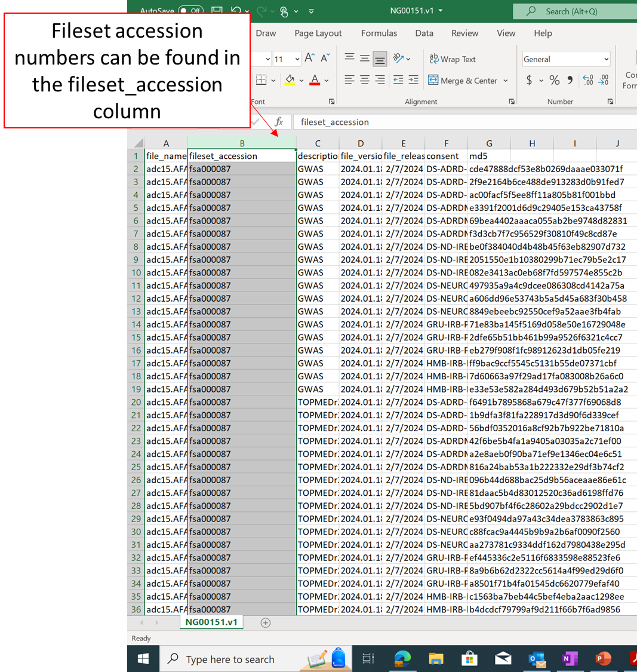Toggle the AutoSave switch
Image resolution: width=637 pixels, height=672 pixels.
(190, 11)
